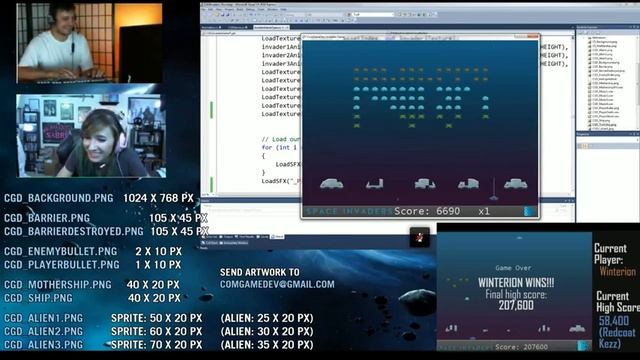This screenshot has width=640, height=360.
Task: Click the Properties panel title bar
Action: [x=607, y=134]
